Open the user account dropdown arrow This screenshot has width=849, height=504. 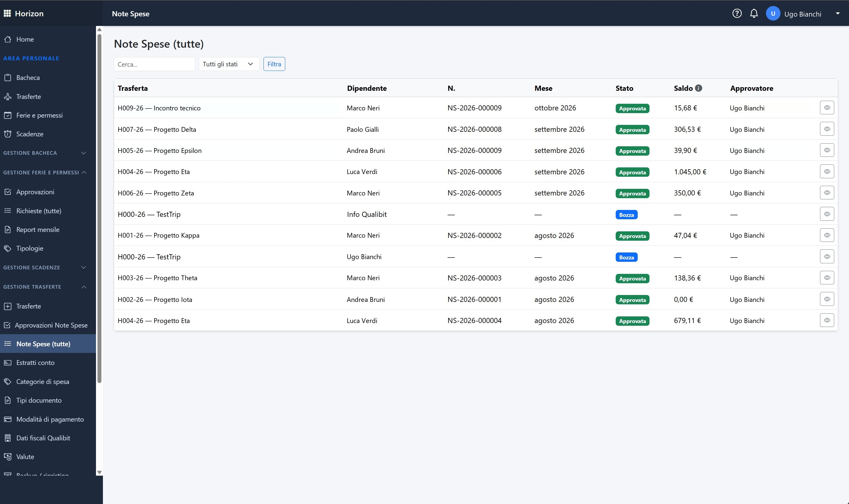pyautogui.click(x=838, y=14)
